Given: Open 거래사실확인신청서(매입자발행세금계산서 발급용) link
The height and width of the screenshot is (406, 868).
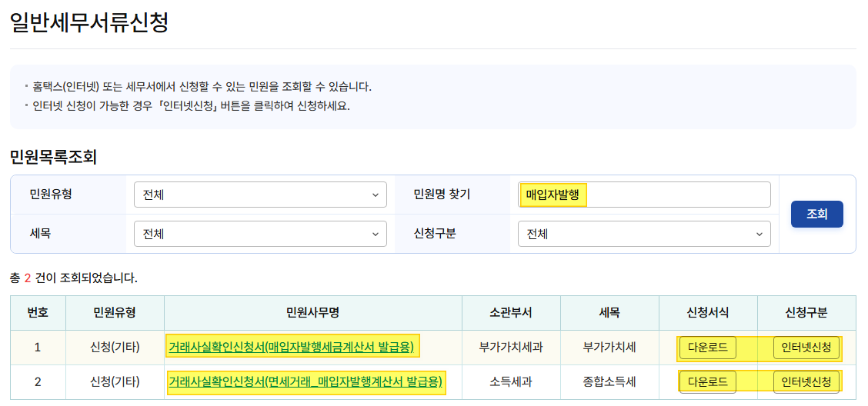Looking at the screenshot, I should tap(291, 348).
